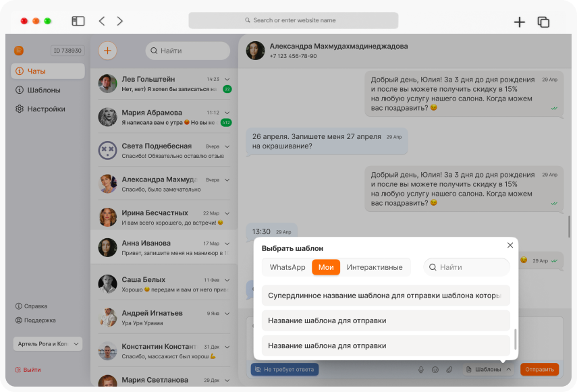Viewport: 577px width, 392px height.
Task: Click the template list scrollbar
Action: tap(515, 339)
